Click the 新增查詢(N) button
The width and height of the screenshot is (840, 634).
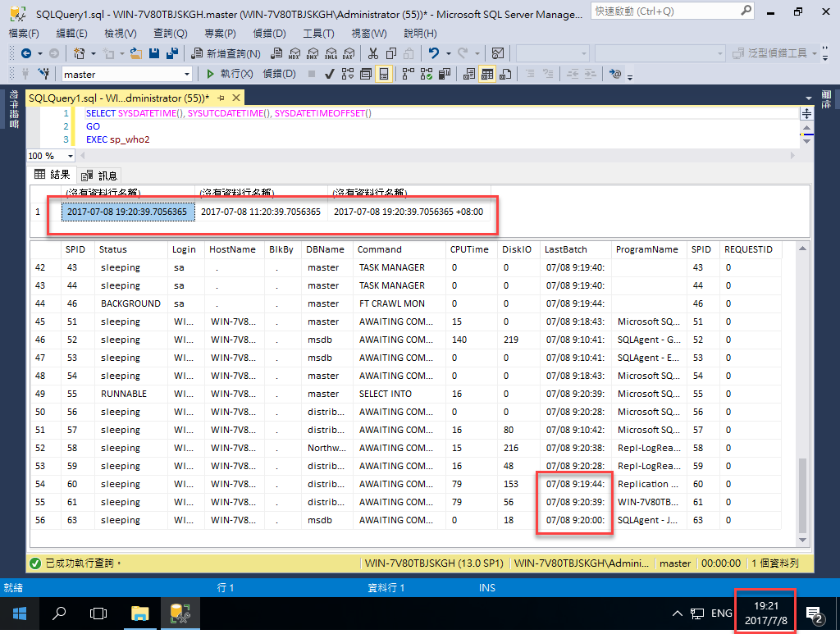tap(226, 53)
